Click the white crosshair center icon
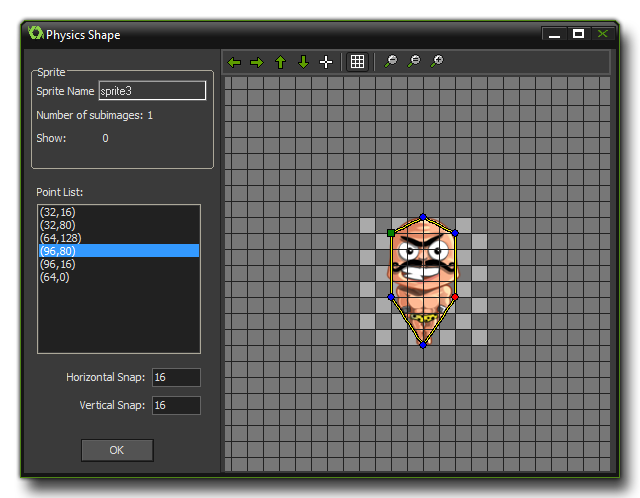Viewport: 640px width, 498px height. [x=326, y=62]
